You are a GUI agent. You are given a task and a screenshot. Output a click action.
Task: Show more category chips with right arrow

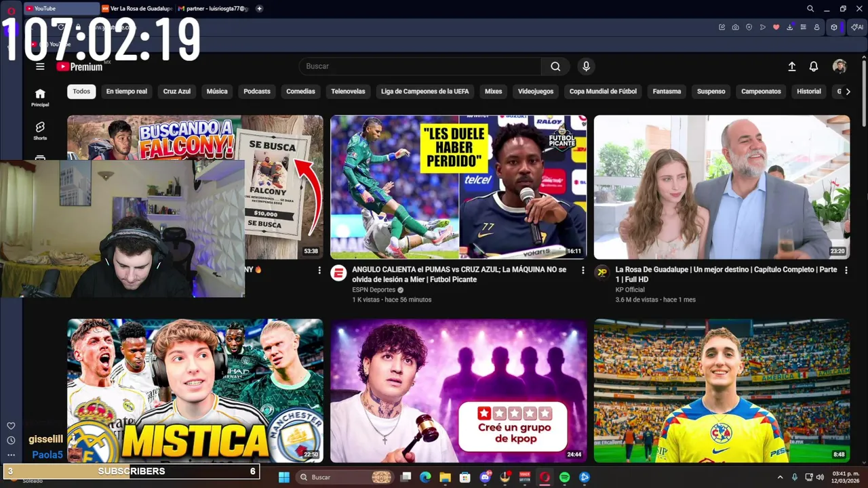(x=848, y=91)
